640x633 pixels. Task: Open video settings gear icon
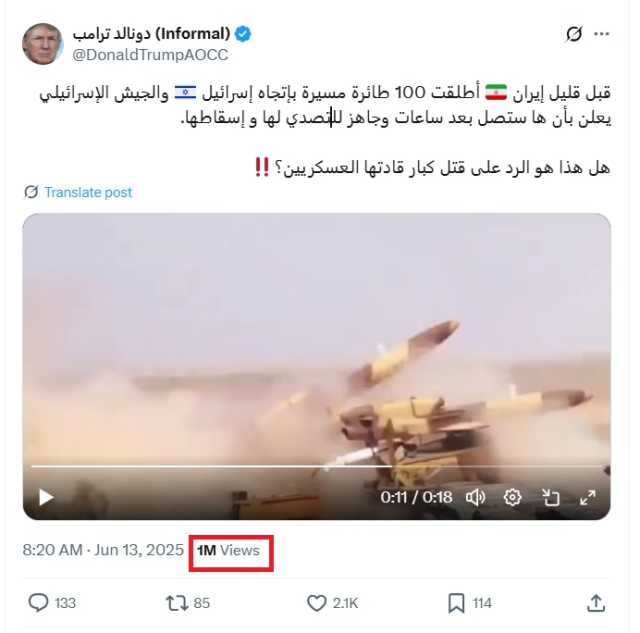coord(512,497)
